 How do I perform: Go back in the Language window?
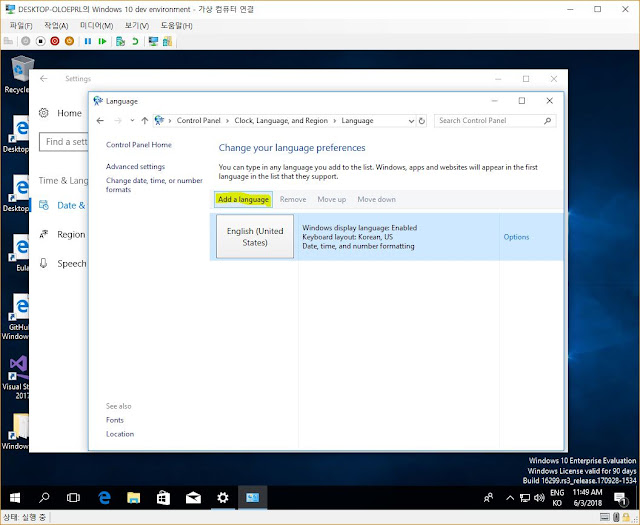click(100, 120)
